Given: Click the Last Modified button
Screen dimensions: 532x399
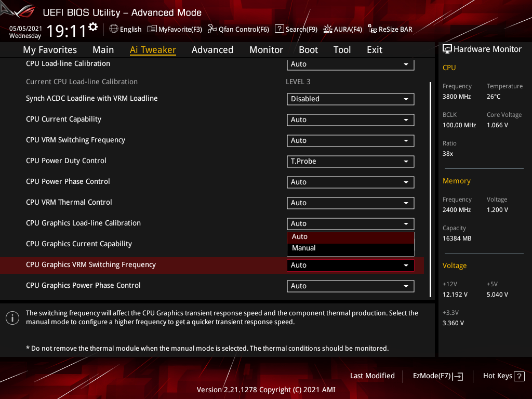Looking at the screenshot, I should point(372,376).
